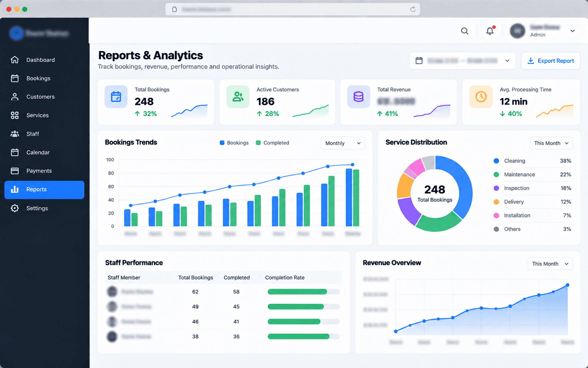Click the calendar icon in date range picker

click(x=419, y=61)
